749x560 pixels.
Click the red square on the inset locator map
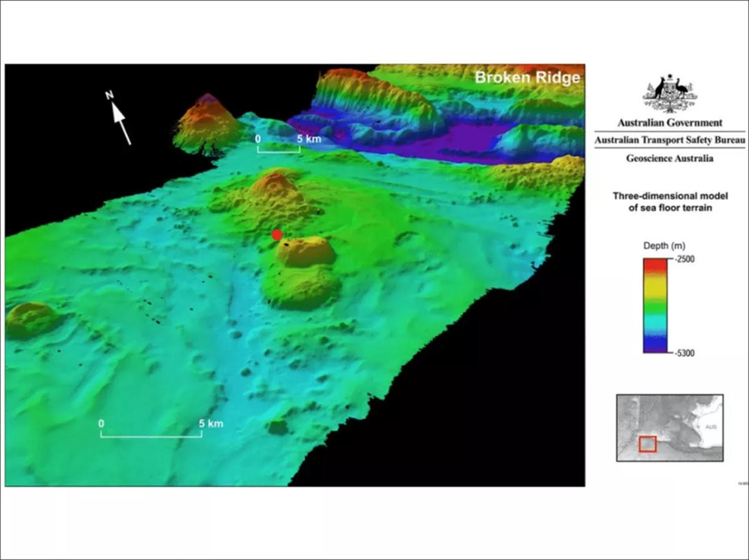[x=647, y=444]
